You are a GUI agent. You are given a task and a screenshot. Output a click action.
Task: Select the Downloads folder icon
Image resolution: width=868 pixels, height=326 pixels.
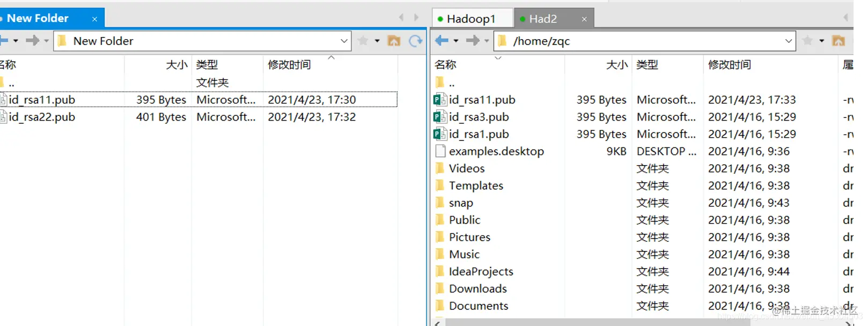coord(440,288)
